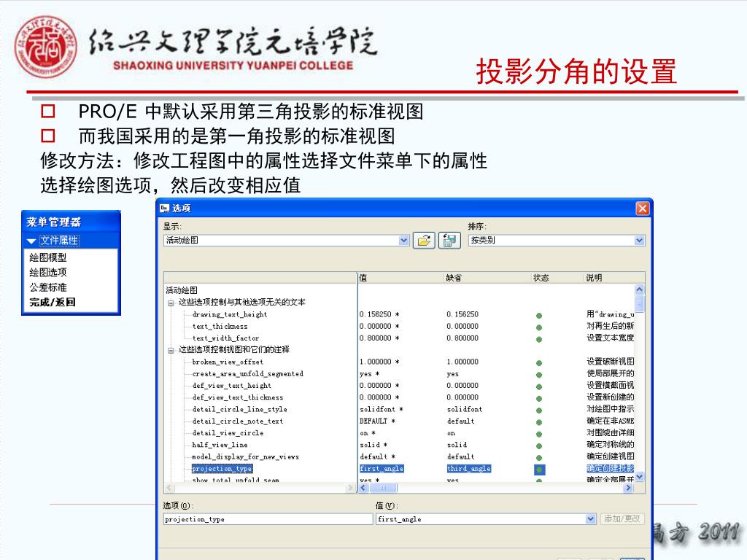Image resolution: width=747 pixels, height=560 pixels.
Task: Click the green status dot for drawing_text_height
Action: (x=539, y=315)
